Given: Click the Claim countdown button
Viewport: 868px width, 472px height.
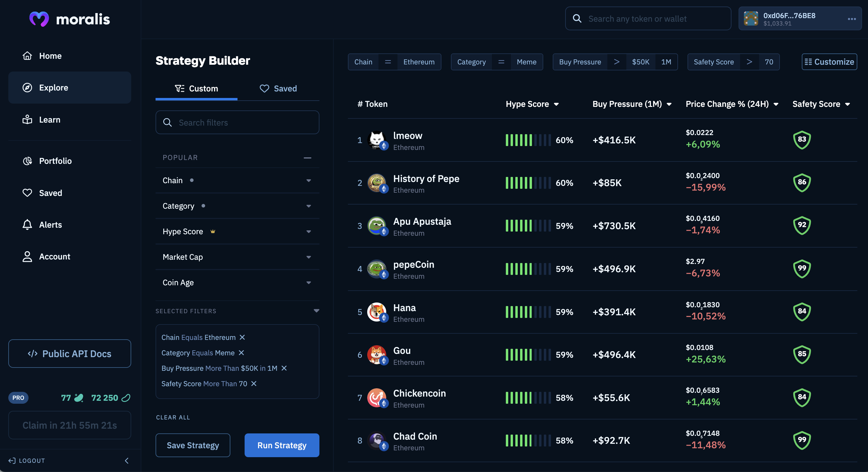Looking at the screenshot, I should (x=69, y=425).
